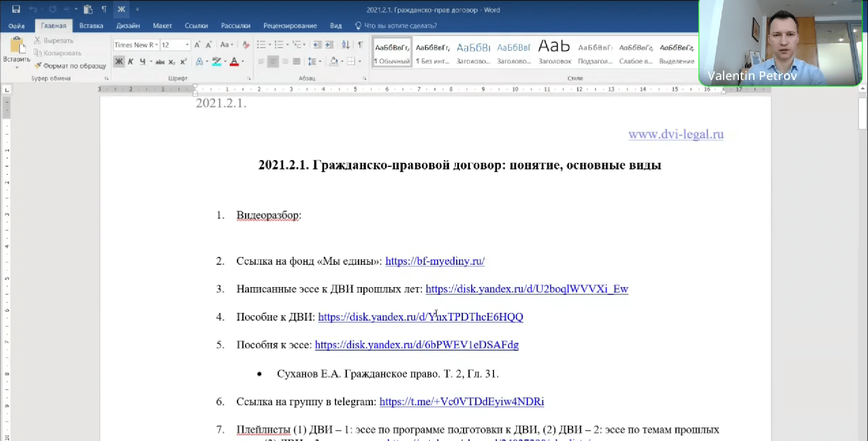Toggle center alignment in the Абзац group
The image size is (868, 441).
[273, 61]
